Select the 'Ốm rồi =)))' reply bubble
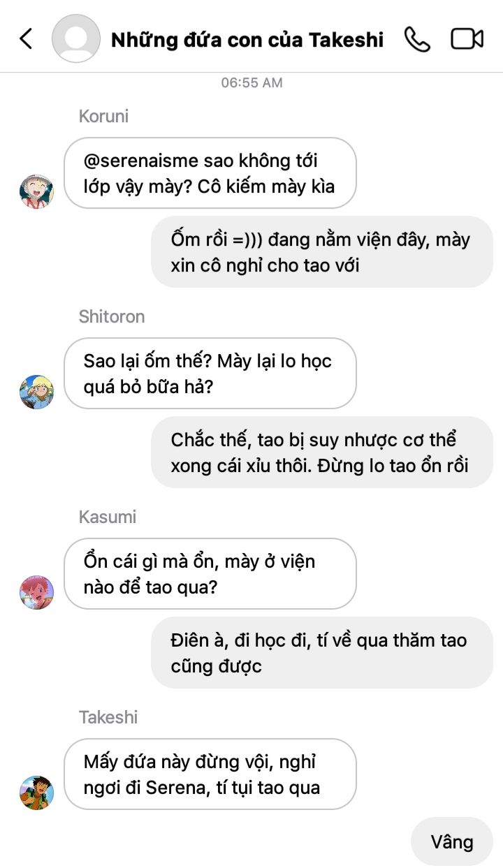Screen dimensions: 503x868 tap(322, 252)
